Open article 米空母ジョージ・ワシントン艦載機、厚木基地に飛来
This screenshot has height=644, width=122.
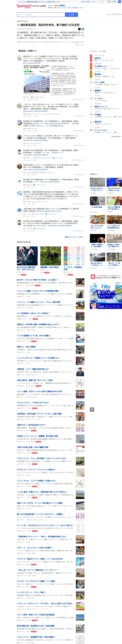click(x=37, y=436)
